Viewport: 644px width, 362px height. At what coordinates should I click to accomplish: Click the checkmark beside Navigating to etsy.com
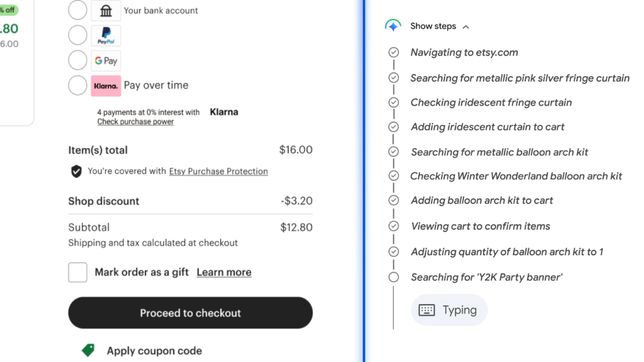click(x=393, y=53)
